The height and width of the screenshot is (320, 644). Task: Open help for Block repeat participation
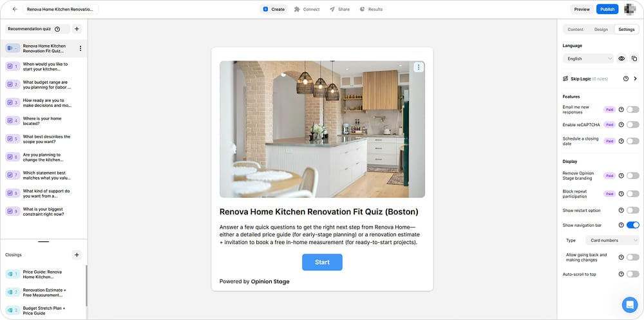tap(621, 193)
